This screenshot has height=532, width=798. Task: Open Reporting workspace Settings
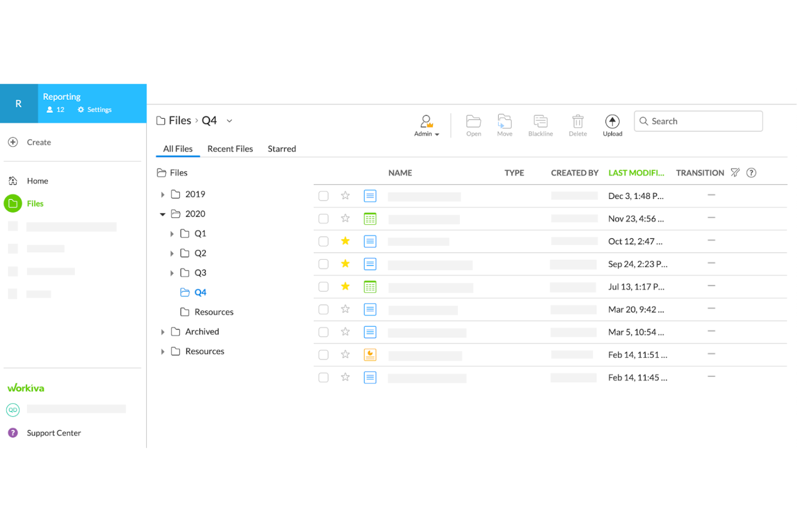pyautogui.click(x=95, y=109)
